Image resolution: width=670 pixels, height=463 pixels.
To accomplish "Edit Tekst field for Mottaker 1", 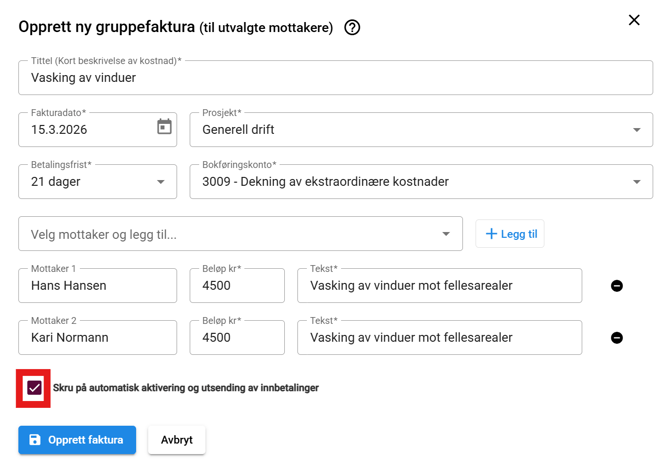I will 439,286.
